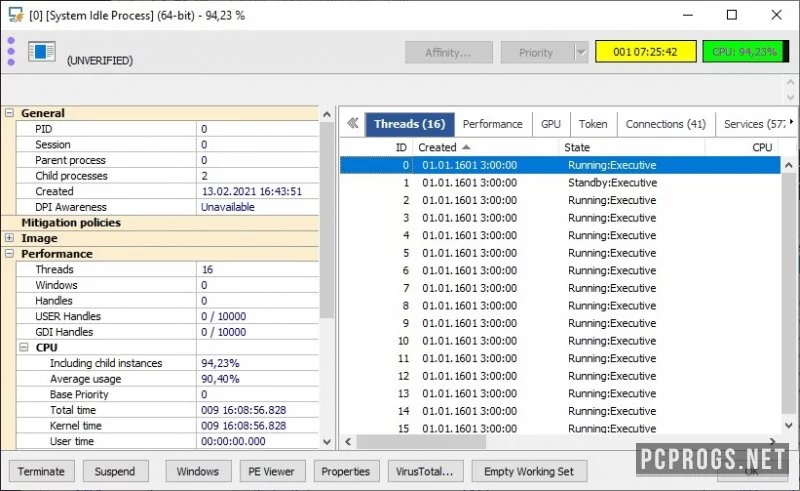
Task: Click the Priority button
Action: 537,52
